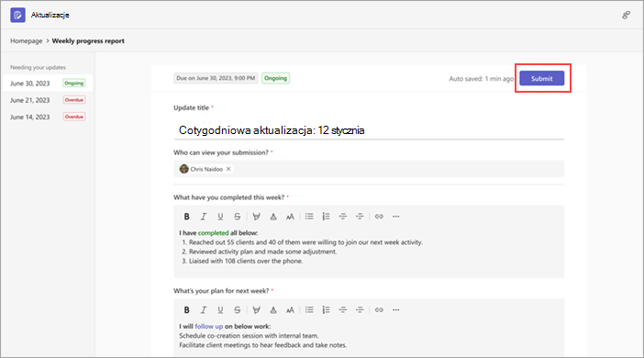Viewport: 644px width, 358px height.
Task: Click the 'Due on June 30, 2023, 9:00 PM' badge
Action: [x=216, y=78]
